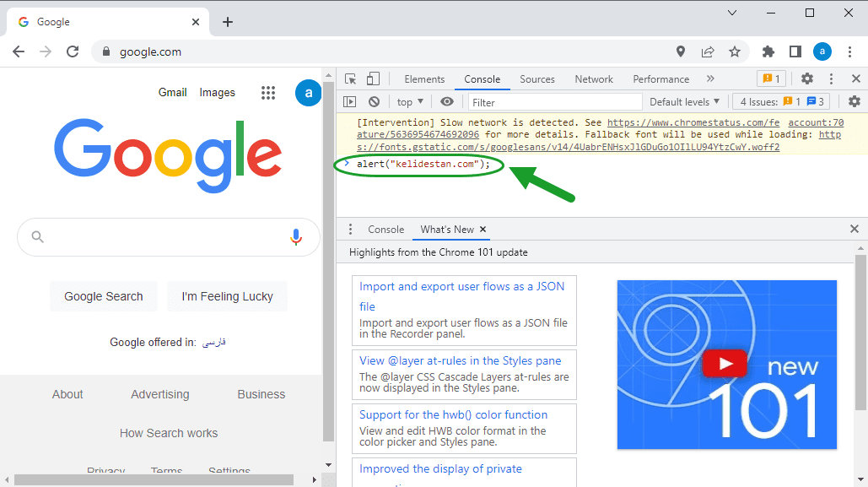This screenshot has height=487, width=868.
Task: Select the drawer Console tab
Action: tap(385, 230)
